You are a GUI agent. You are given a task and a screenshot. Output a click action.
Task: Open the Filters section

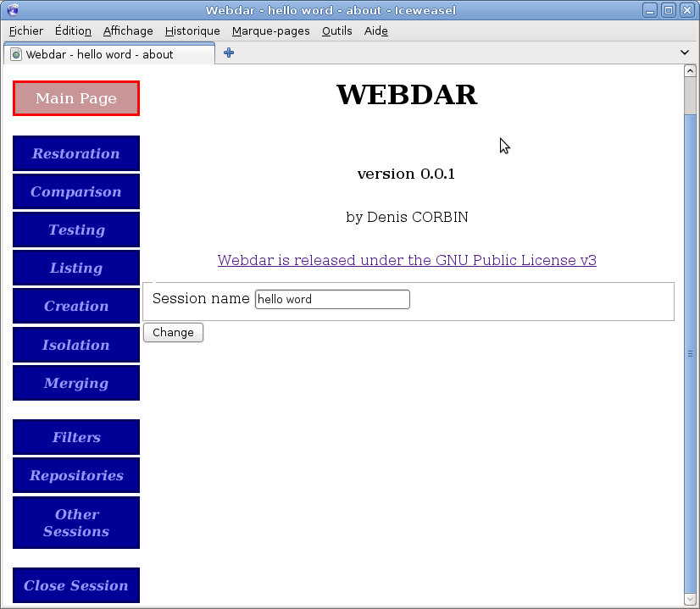point(75,437)
